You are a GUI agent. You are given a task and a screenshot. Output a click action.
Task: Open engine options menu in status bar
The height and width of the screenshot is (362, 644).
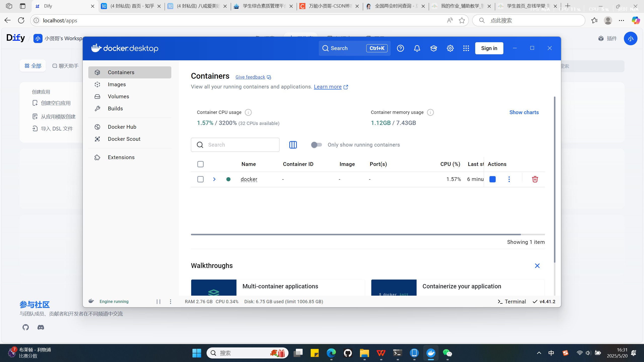(170, 301)
